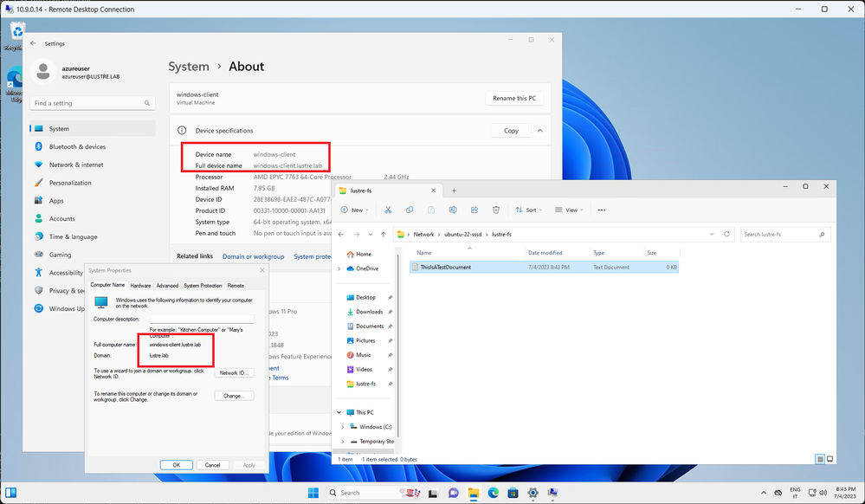The width and height of the screenshot is (865, 504).
Task: Open the Windows Start menu
Action: point(313,493)
